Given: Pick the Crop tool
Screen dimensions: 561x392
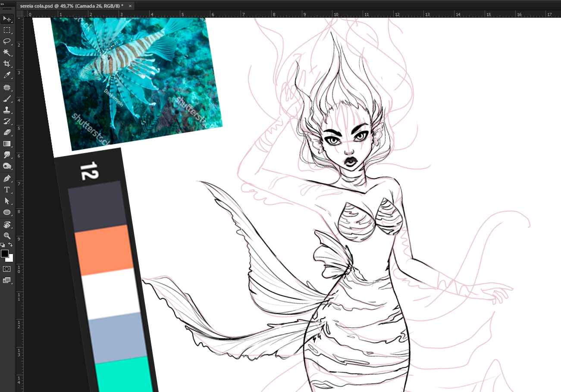Looking at the screenshot, I should (x=7, y=64).
